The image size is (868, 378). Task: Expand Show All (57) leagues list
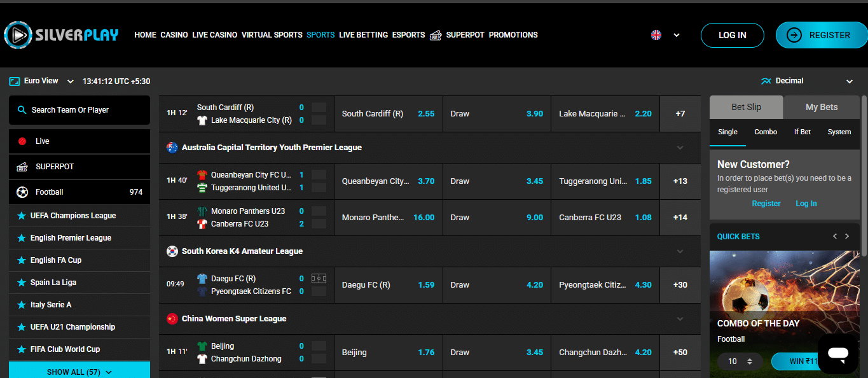[x=79, y=372]
